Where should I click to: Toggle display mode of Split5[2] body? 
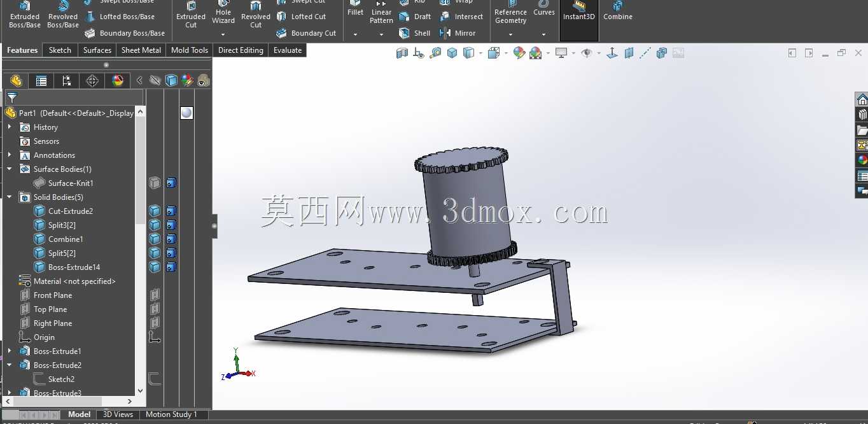[171, 253]
